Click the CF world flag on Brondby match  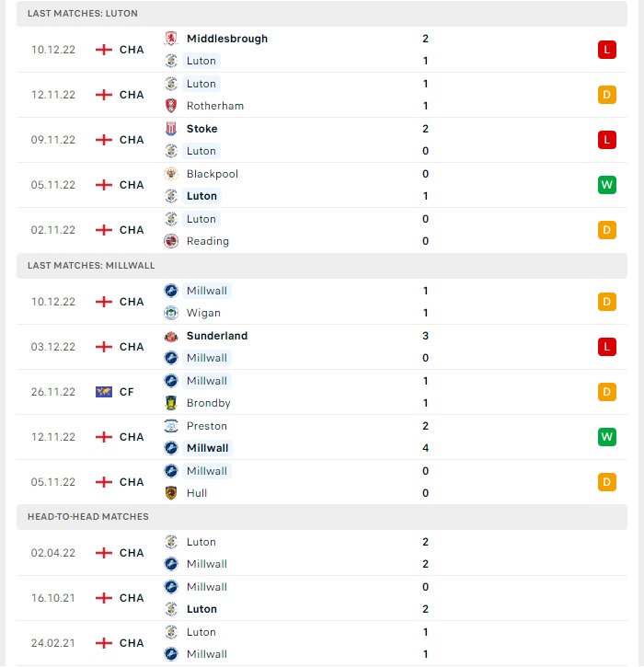point(104,392)
